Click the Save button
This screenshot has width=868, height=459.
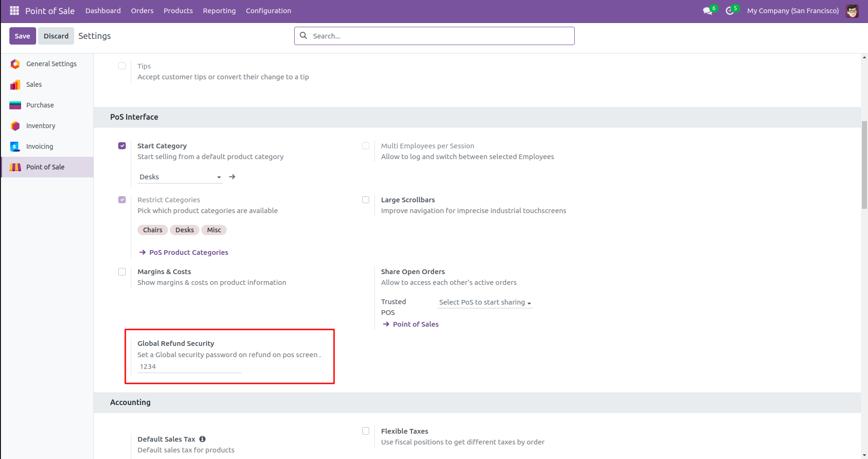[23, 36]
